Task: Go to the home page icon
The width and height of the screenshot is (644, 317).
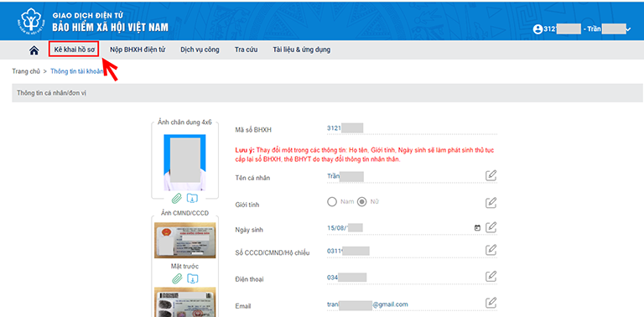Action: [x=34, y=50]
